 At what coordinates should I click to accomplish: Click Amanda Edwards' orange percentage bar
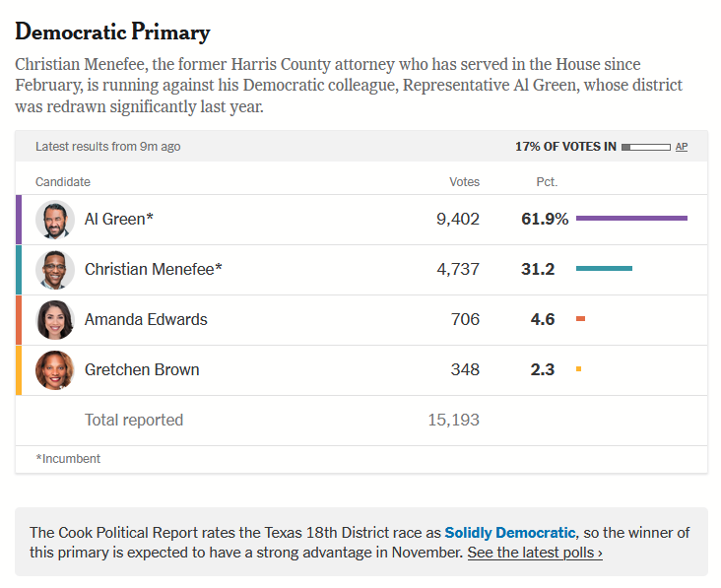pos(580,319)
